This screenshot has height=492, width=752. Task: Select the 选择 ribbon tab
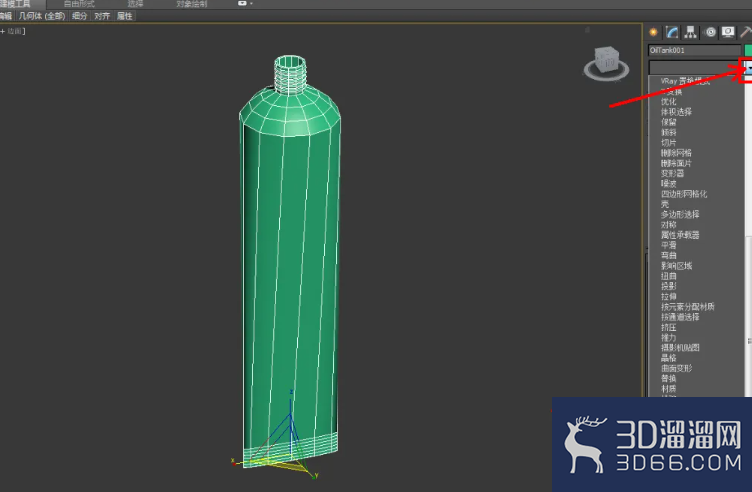[x=135, y=4]
